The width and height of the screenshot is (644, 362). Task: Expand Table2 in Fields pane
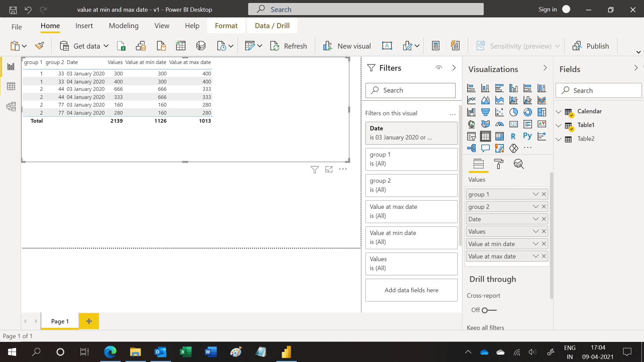coord(558,139)
